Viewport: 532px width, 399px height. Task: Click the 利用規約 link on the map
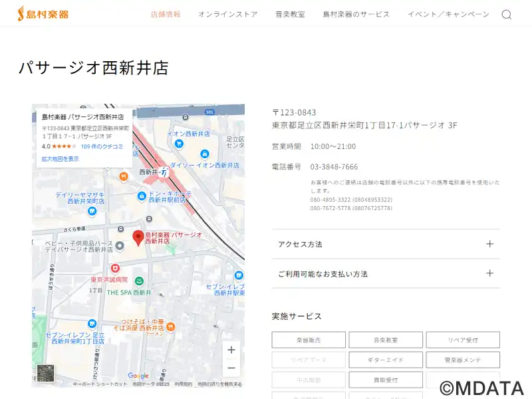pos(184,384)
